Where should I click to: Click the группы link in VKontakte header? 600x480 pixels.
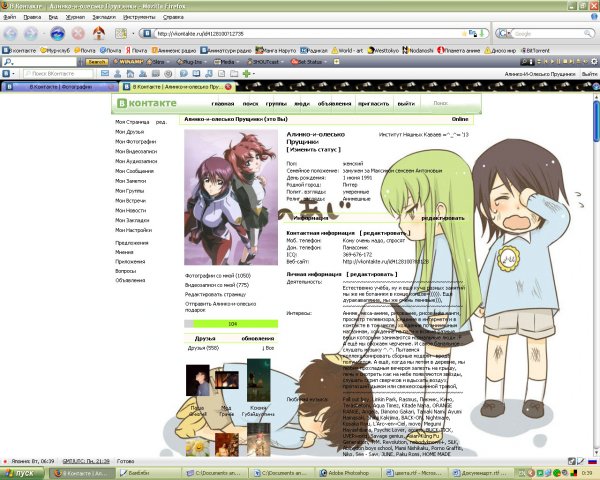point(276,104)
